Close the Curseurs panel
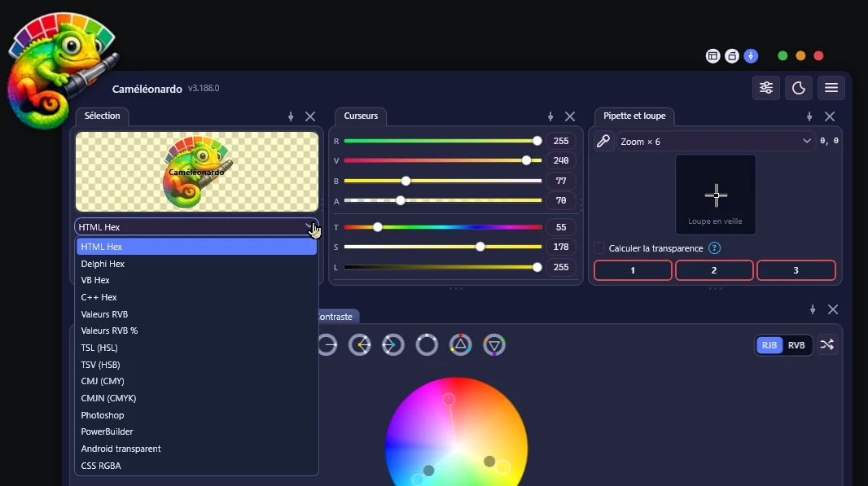This screenshot has height=486, width=868. (x=570, y=116)
